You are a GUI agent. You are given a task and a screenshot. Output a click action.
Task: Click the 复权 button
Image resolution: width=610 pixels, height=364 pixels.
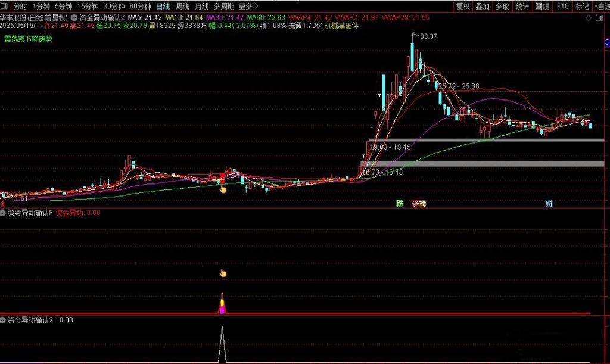462,6
